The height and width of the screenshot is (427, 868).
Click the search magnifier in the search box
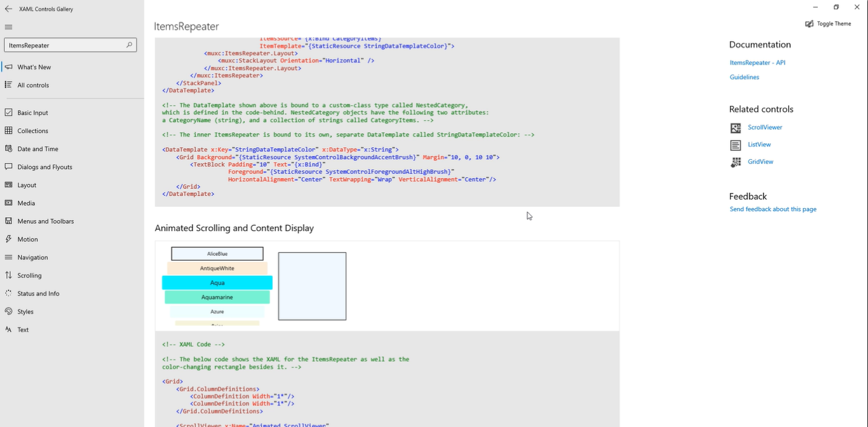(129, 45)
